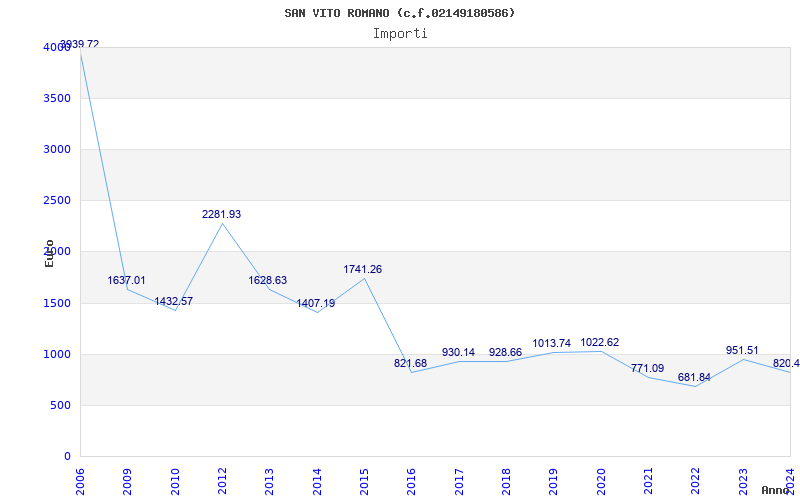This screenshot has height=500, width=800.
Task: Click the 1013.74 data label for 2019
Action: 552,344
